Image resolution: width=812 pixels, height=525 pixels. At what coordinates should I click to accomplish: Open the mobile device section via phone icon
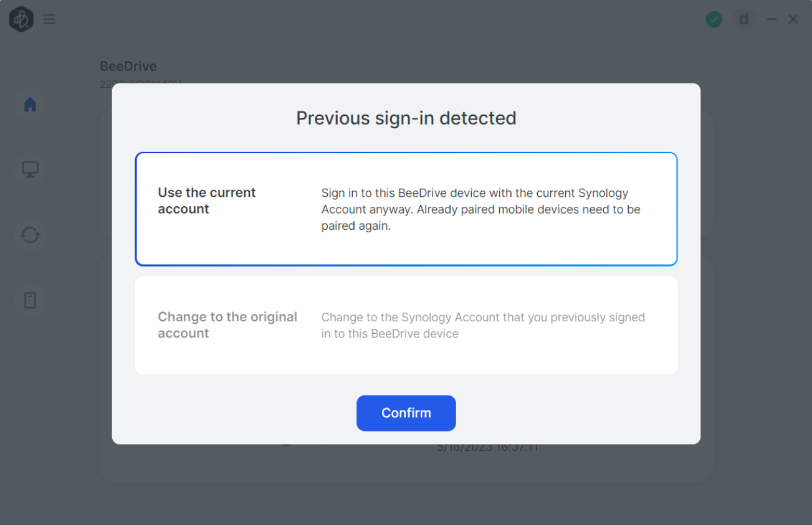[30, 300]
